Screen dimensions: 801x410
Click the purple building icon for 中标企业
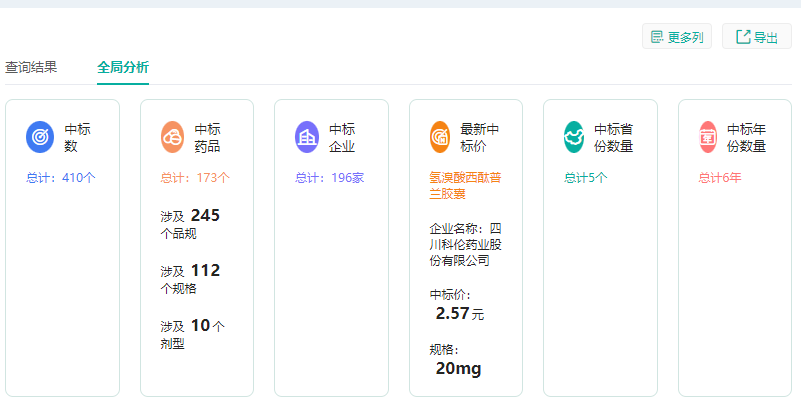307,136
